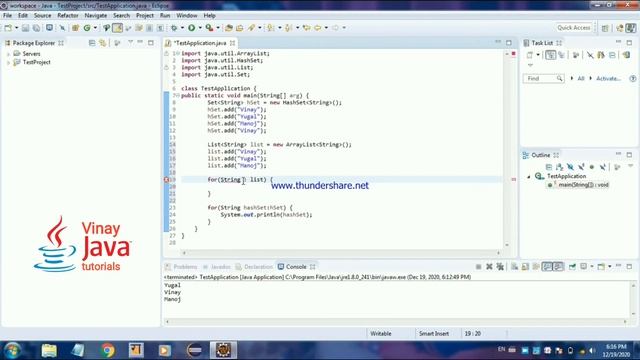Toggle Sort in Outline view
Viewport: 640px width, 360px height.
coord(560,167)
